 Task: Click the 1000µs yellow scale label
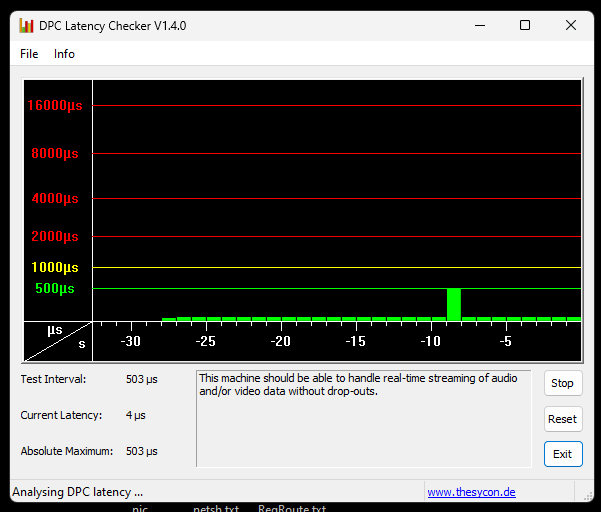point(55,267)
